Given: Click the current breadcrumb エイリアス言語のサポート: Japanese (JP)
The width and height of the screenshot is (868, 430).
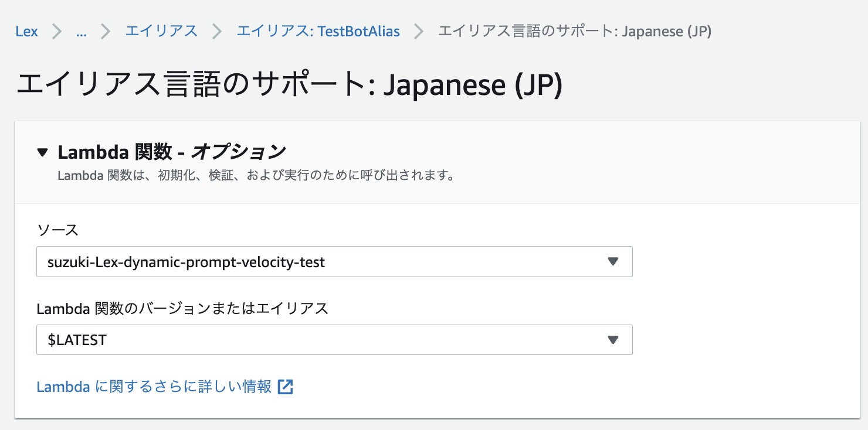Looking at the screenshot, I should pyautogui.click(x=575, y=31).
